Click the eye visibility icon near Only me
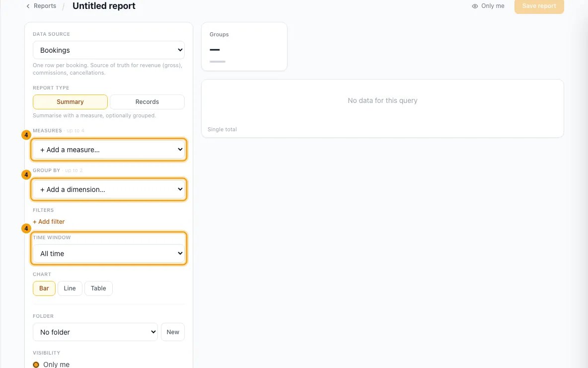 [475, 6]
